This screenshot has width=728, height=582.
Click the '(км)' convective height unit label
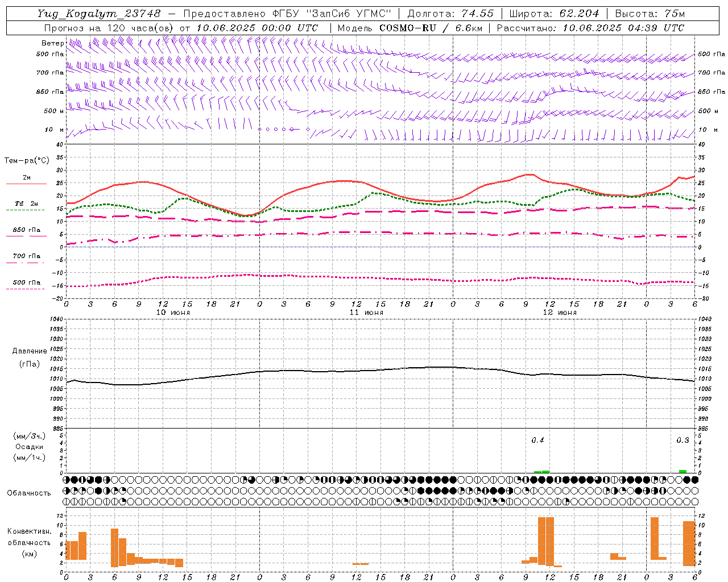29,554
